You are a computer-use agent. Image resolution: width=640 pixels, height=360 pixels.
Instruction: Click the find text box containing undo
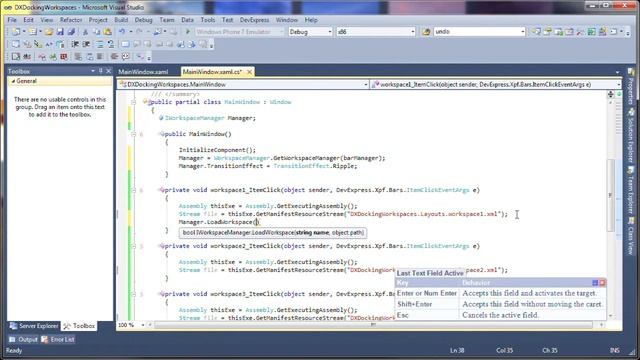pos(476,31)
